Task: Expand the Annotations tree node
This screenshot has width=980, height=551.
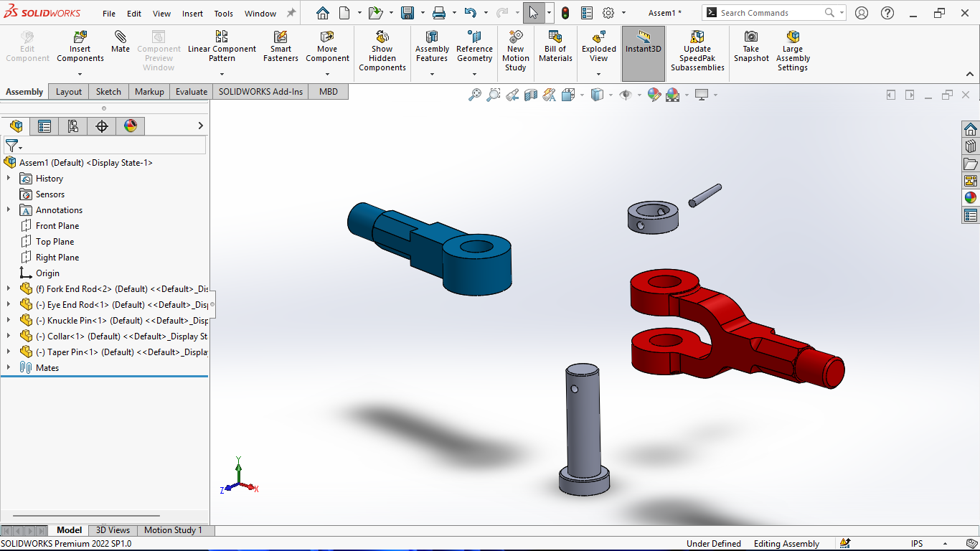Action: [8, 209]
